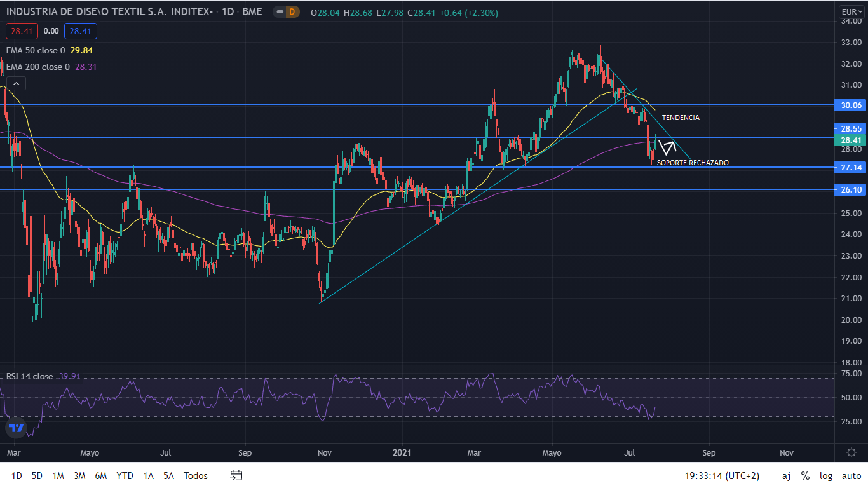Click the blue 28.41 buy price box
868x488 pixels.
click(80, 31)
